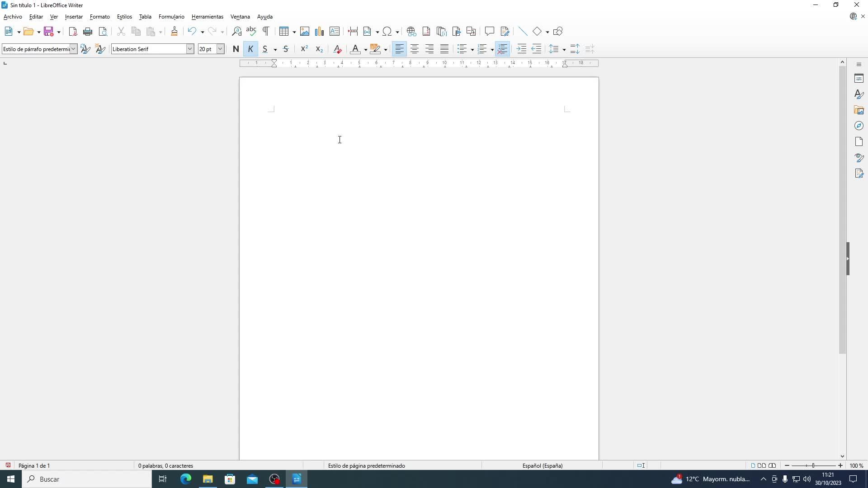Click the word count in the status bar

(x=165, y=465)
